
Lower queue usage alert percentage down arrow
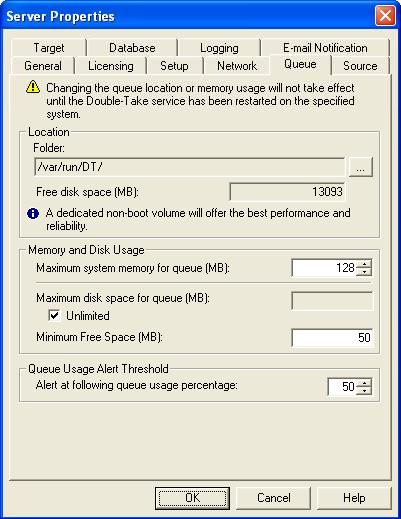coord(364,391)
